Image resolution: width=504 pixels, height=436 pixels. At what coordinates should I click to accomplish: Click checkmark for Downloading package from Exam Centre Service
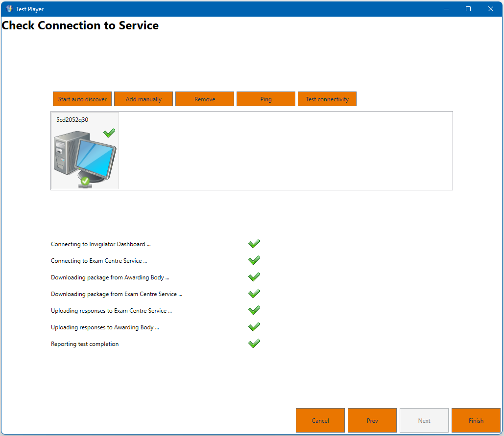coord(254,294)
